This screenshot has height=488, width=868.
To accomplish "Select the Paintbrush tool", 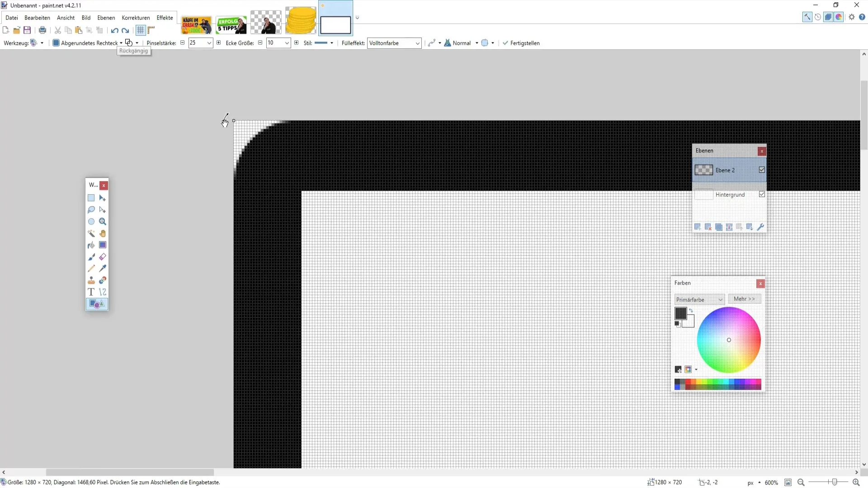I will [91, 257].
